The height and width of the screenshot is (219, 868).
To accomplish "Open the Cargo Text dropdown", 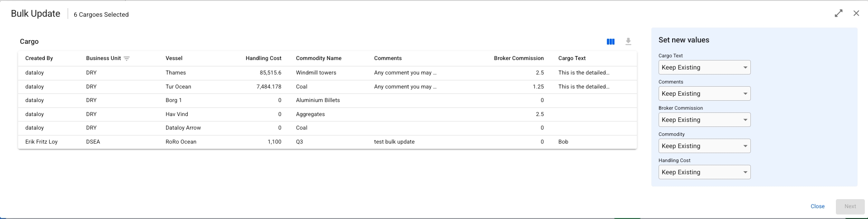I will [704, 68].
